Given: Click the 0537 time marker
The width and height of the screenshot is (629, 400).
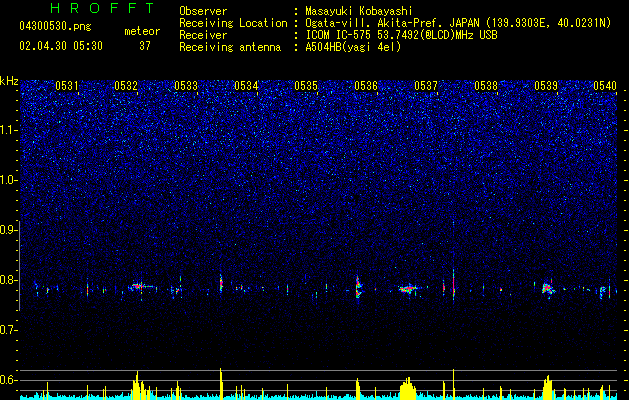Looking at the screenshot, I should point(426,86).
